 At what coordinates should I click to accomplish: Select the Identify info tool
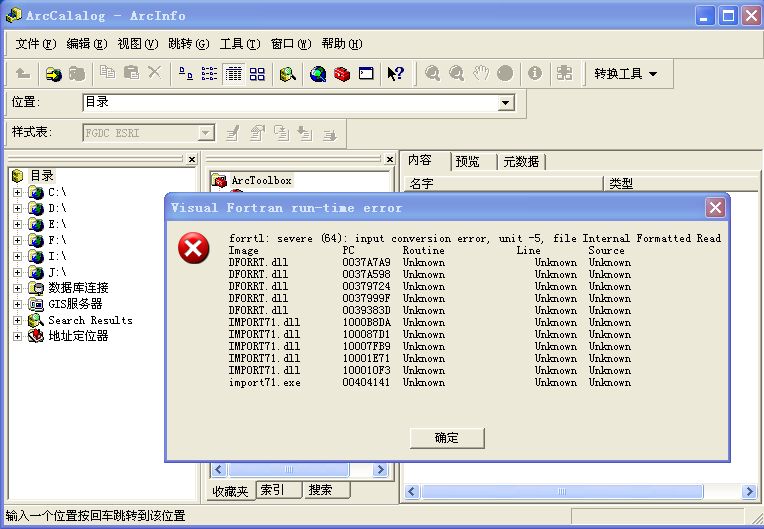(x=535, y=74)
